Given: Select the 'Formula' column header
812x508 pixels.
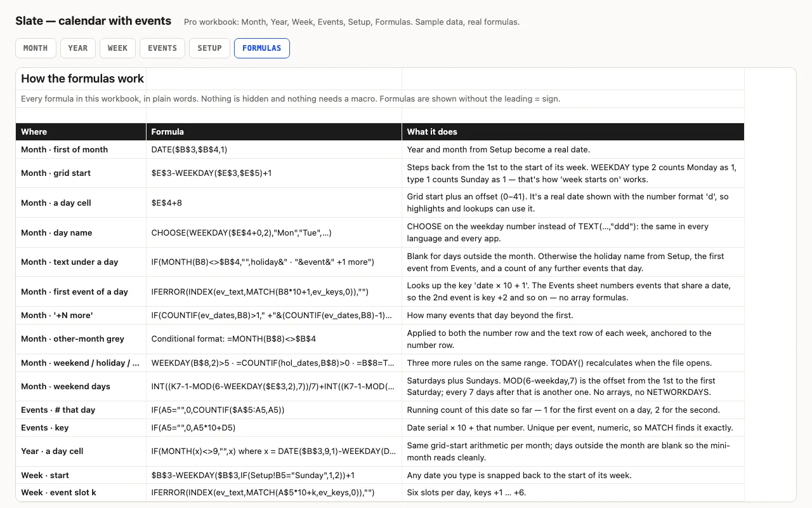Looking at the screenshot, I should [274, 131].
